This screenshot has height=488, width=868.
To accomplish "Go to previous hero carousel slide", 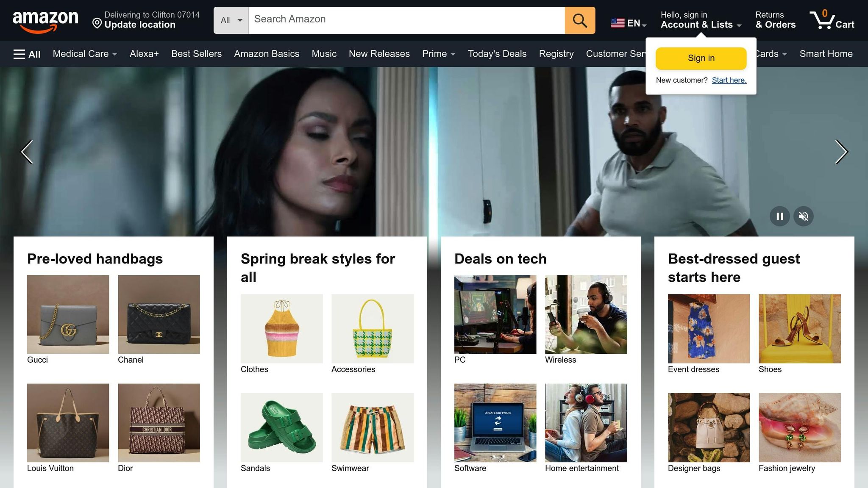I will [x=27, y=152].
